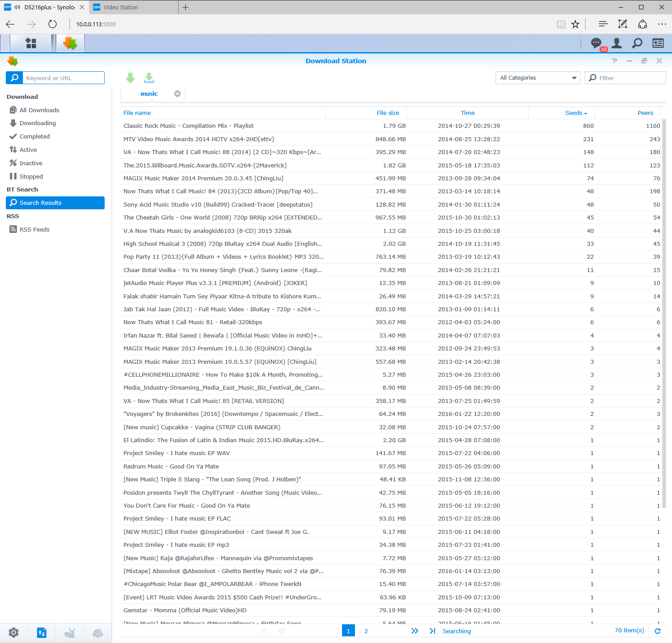Viewport: 672px width, 643px height.
Task: Jump to the last results page arrow
Action: pyautogui.click(x=432, y=631)
